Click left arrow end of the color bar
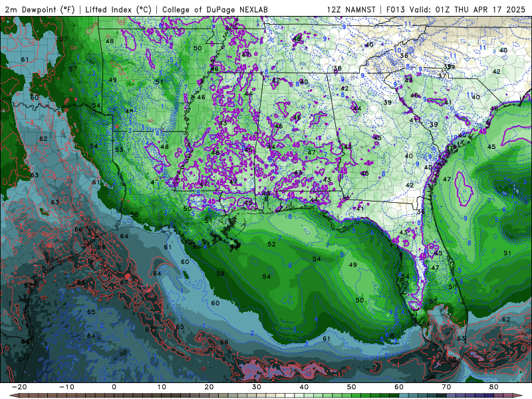The width and height of the screenshot is (532, 399). coord(13,396)
